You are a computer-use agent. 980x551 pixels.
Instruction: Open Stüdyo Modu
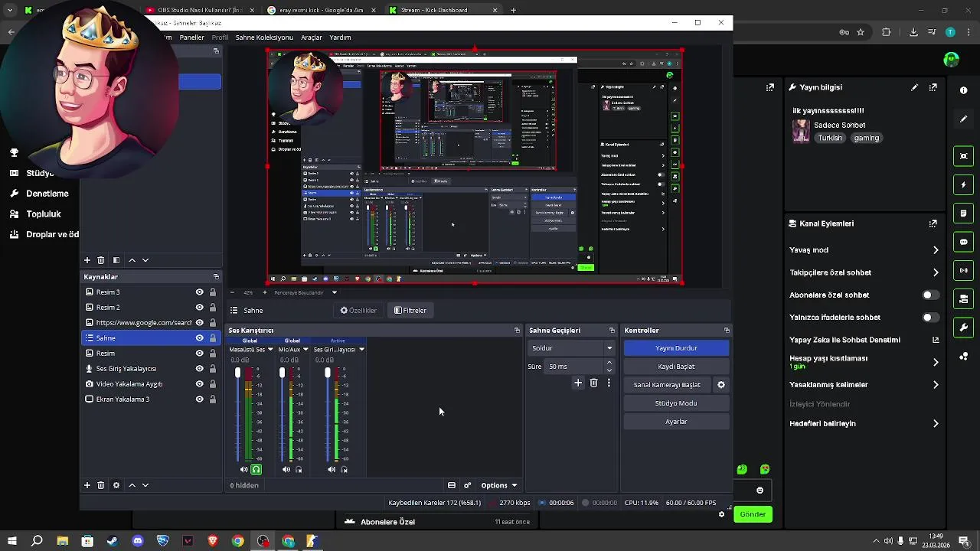(676, 403)
